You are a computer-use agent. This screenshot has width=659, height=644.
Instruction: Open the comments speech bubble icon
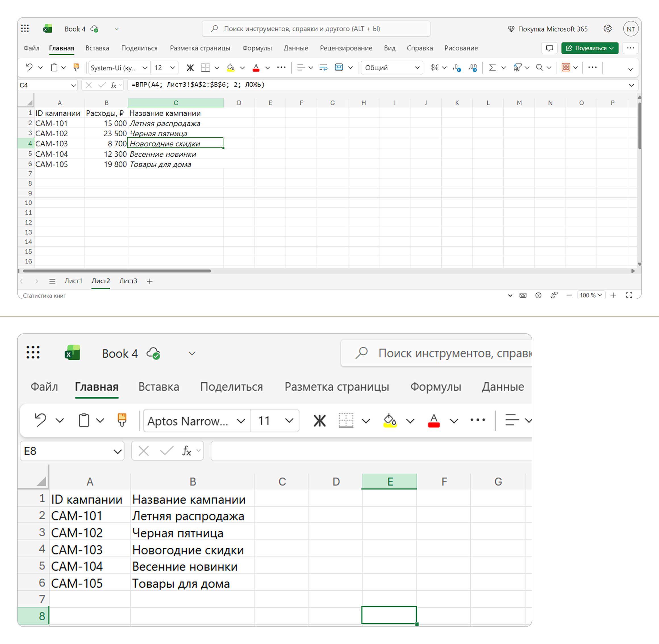coord(549,48)
